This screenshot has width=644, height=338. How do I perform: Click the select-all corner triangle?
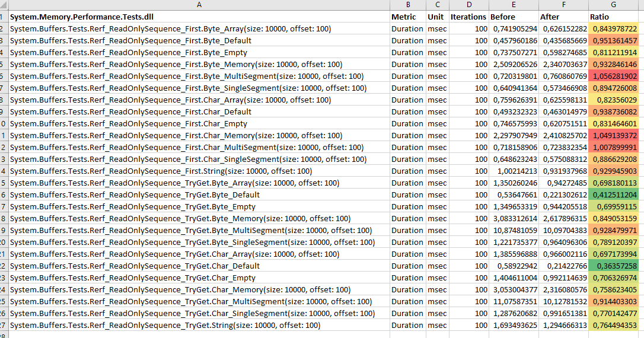point(4,5)
